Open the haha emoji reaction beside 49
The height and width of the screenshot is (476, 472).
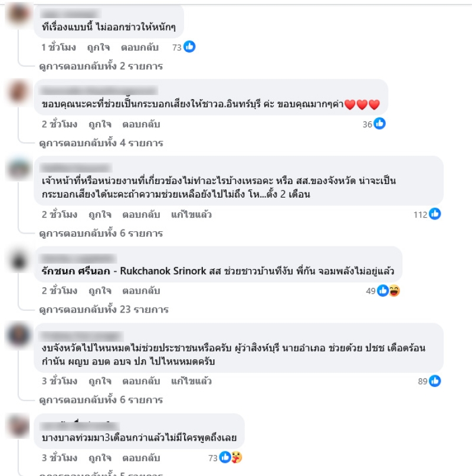click(x=394, y=291)
